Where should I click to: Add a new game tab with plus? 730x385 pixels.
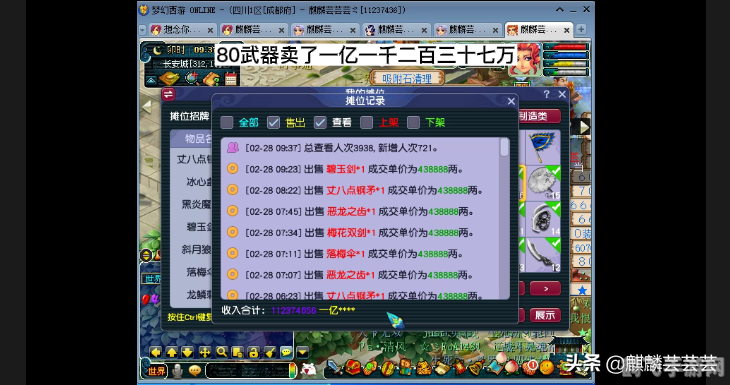[x=581, y=29]
